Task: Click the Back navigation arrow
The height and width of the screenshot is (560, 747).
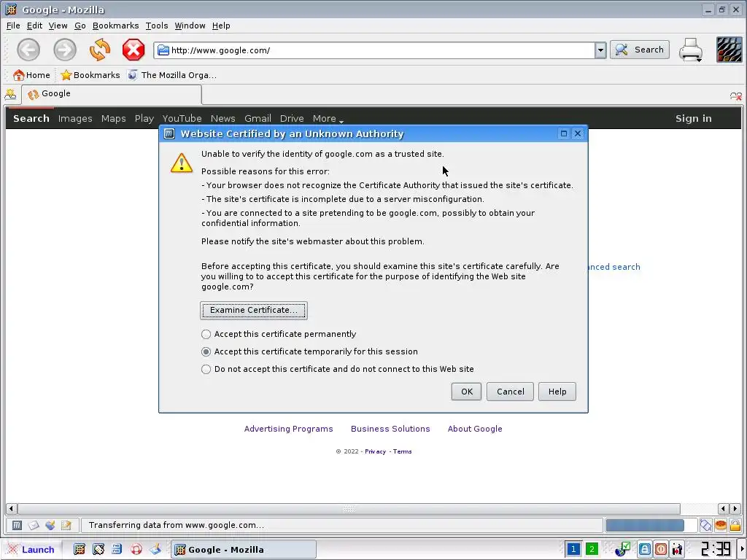Action: (x=28, y=50)
